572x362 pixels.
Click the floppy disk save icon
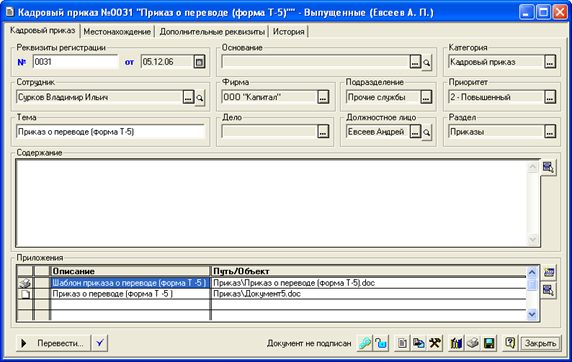pos(489,343)
